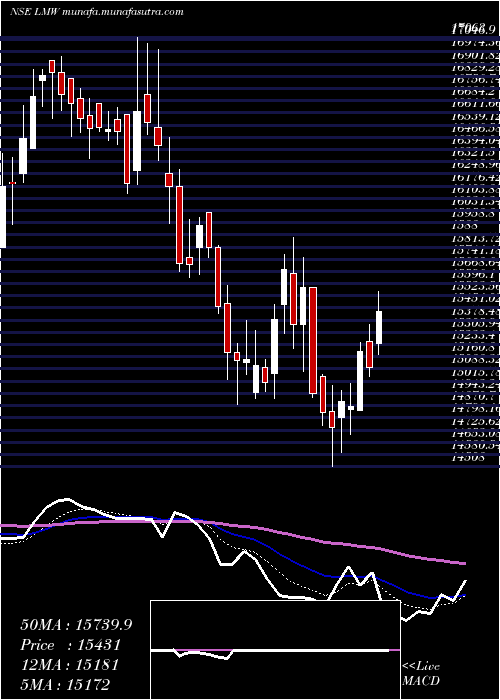Click the last white candlestick on the chart
The height and width of the screenshot is (700, 500).
[379, 328]
